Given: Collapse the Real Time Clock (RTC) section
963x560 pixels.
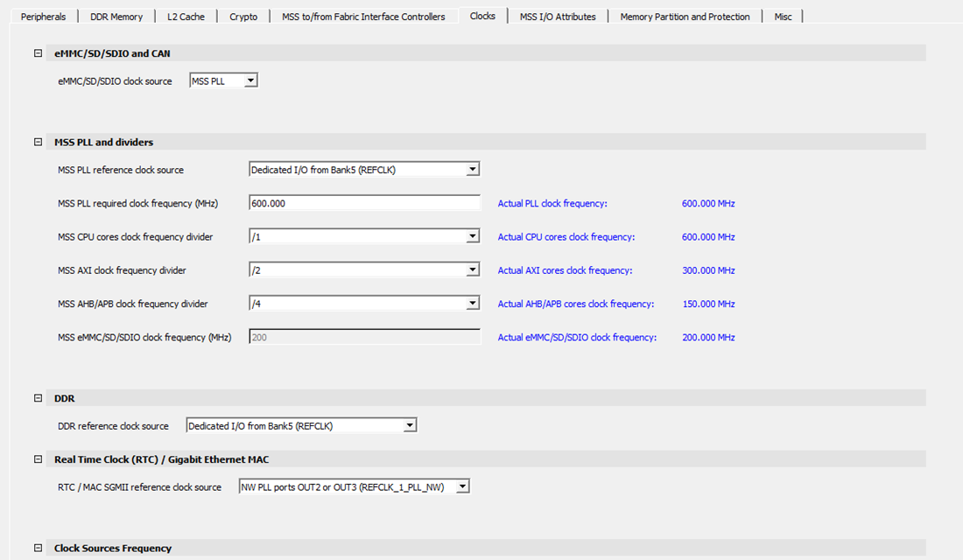Looking at the screenshot, I should pos(38,459).
